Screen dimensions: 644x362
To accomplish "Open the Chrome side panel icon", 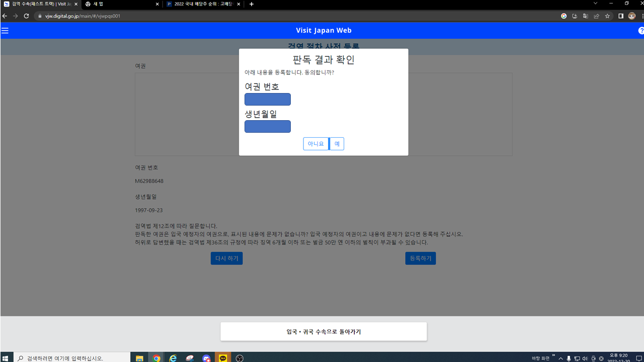I will pos(621,16).
